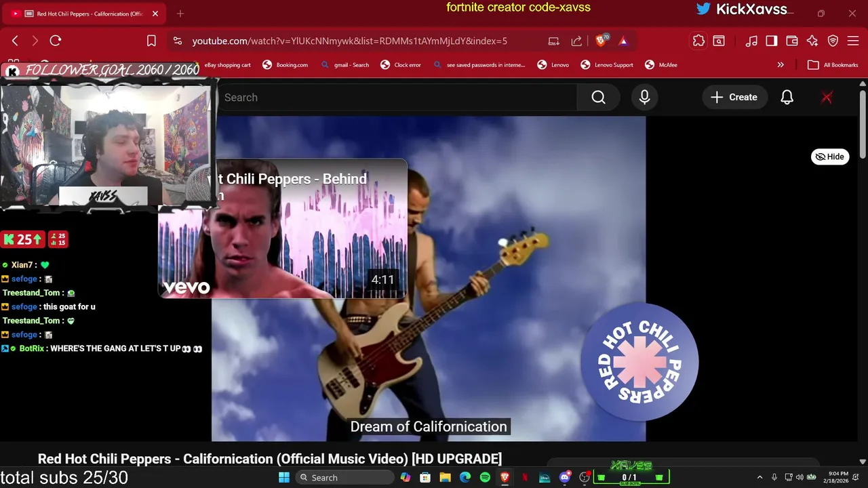Open the Windows Start menu
This screenshot has width=868, height=488.
[x=283, y=478]
